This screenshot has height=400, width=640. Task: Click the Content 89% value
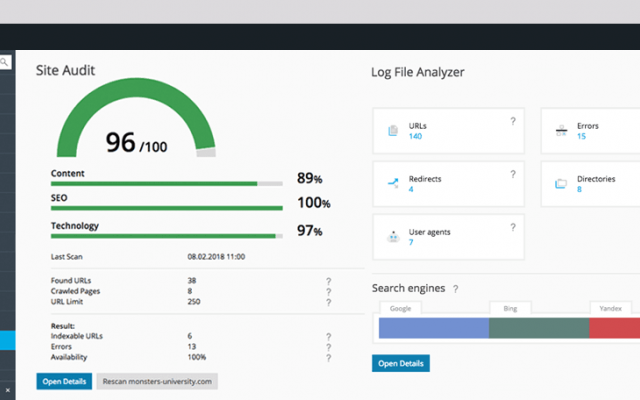[309, 178]
